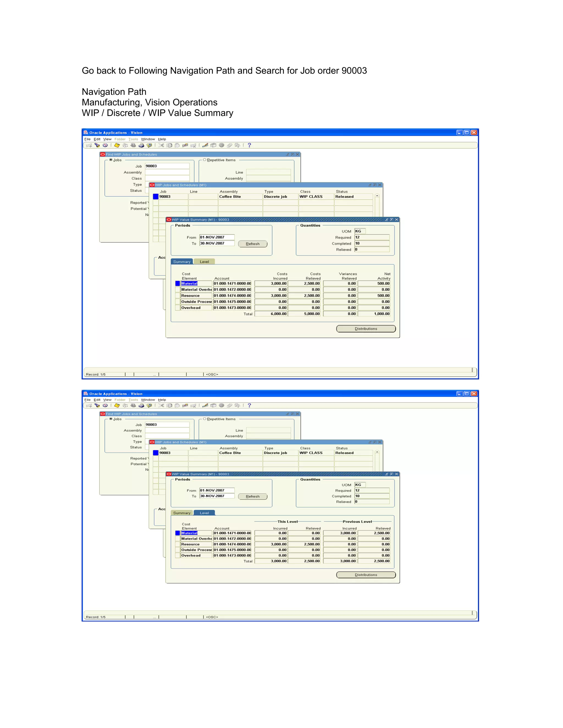The width and height of the screenshot is (563, 728).
Task: Click Close Form icon in second screenshot toolbar
Action: tap(150, 406)
